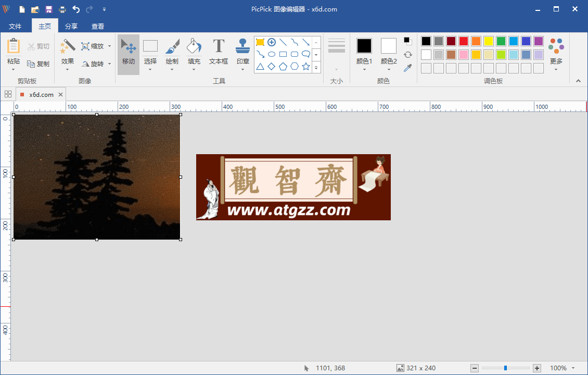Select the curved line shape

[295, 42]
